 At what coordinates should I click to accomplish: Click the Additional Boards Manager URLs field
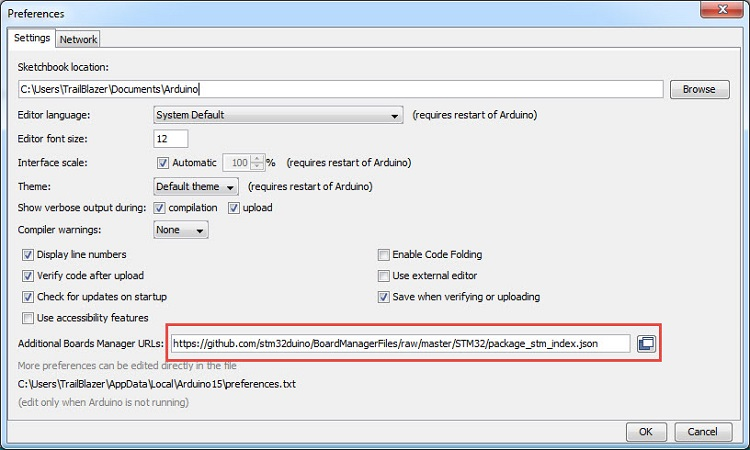(400, 343)
